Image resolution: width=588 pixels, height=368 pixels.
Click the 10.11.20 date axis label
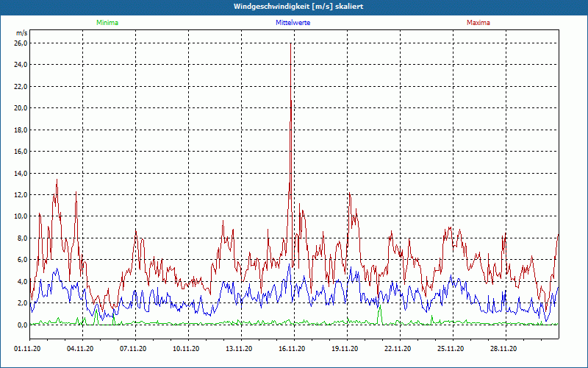(x=186, y=349)
